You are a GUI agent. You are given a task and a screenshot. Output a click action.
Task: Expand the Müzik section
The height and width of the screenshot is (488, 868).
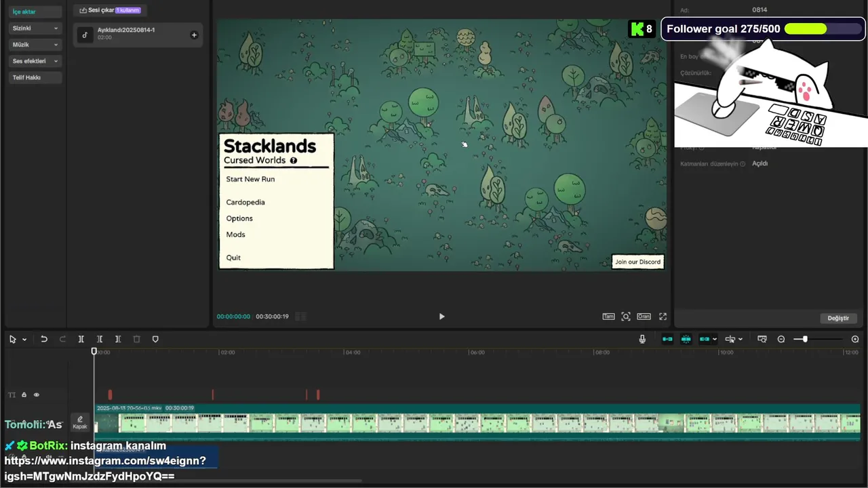35,45
